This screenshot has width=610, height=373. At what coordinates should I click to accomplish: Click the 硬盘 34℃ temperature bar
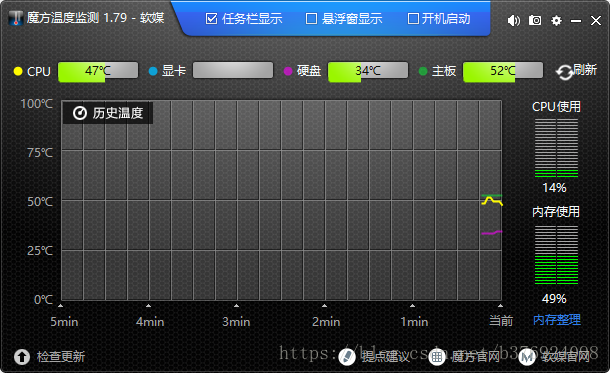tap(368, 71)
